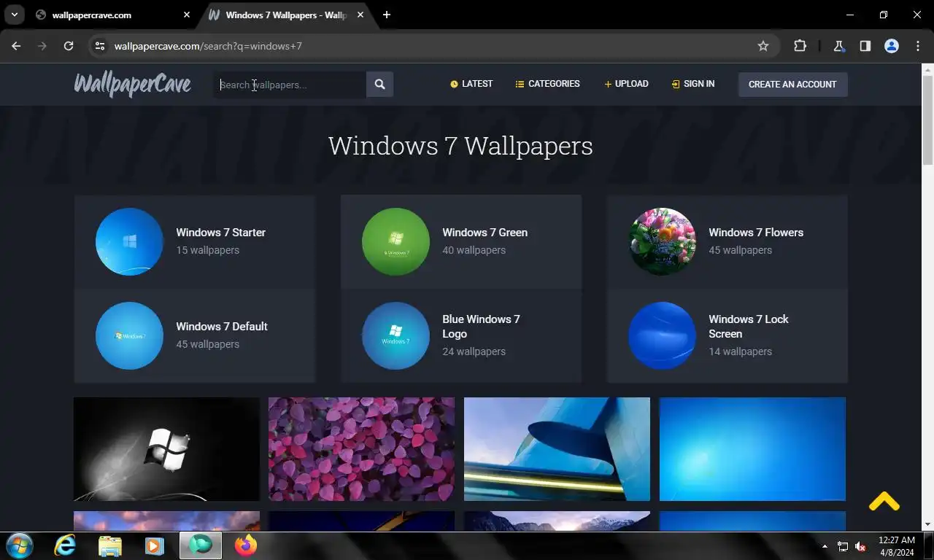Click the scrollbar down arrow
The height and width of the screenshot is (560, 934).
[927, 524]
